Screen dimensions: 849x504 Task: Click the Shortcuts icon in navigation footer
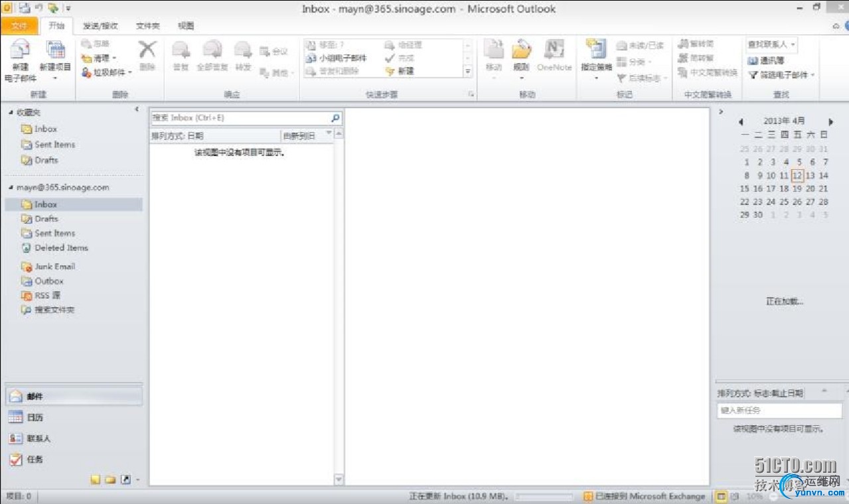tap(125, 479)
